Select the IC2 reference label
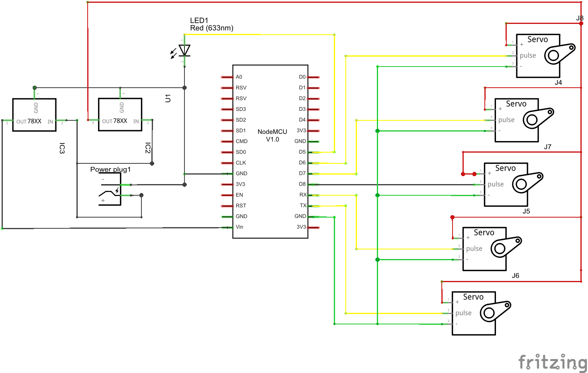Image resolution: width=588 pixels, height=373 pixels. [148, 148]
